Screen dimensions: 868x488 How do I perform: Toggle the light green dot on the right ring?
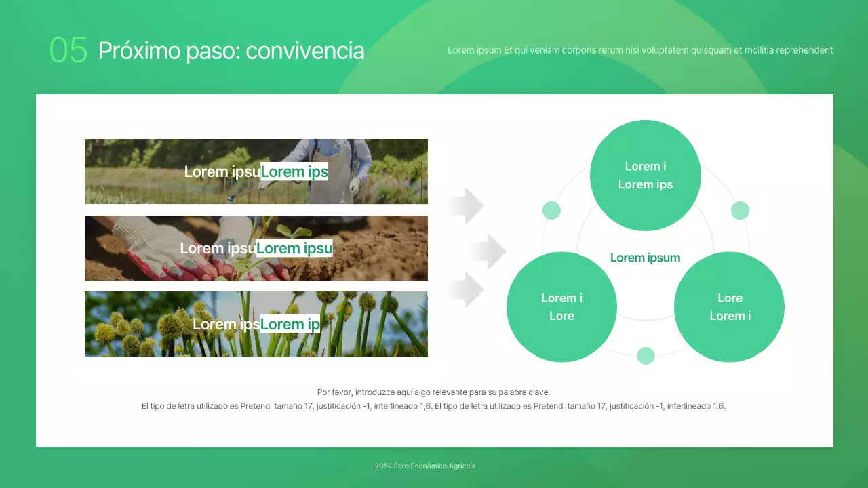click(x=739, y=210)
